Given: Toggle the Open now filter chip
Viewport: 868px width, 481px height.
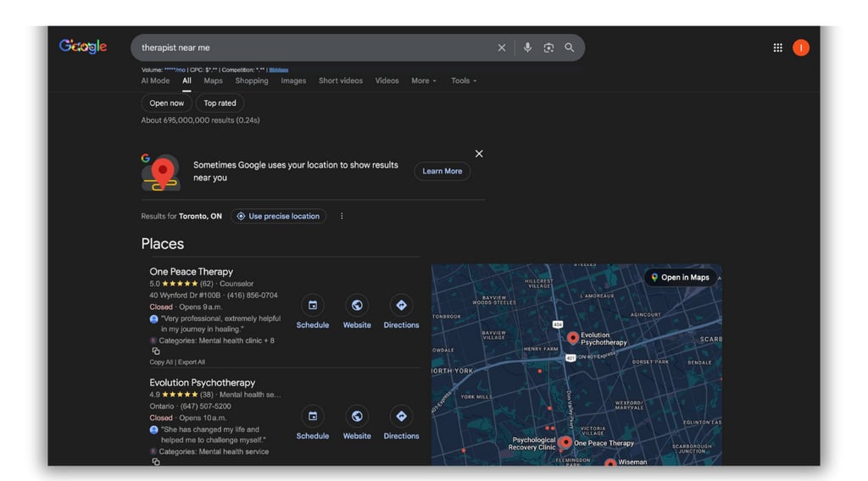Looking at the screenshot, I should (x=167, y=103).
